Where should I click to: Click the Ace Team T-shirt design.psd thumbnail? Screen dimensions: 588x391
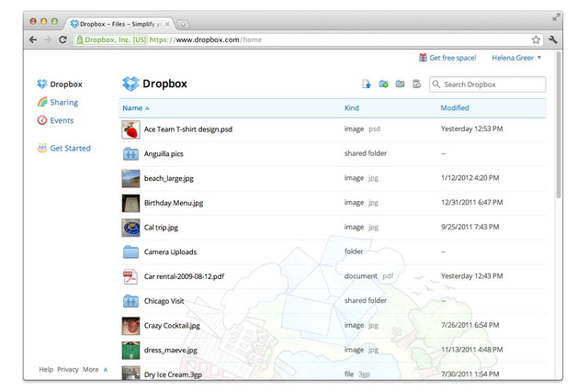click(x=130, y=129)
